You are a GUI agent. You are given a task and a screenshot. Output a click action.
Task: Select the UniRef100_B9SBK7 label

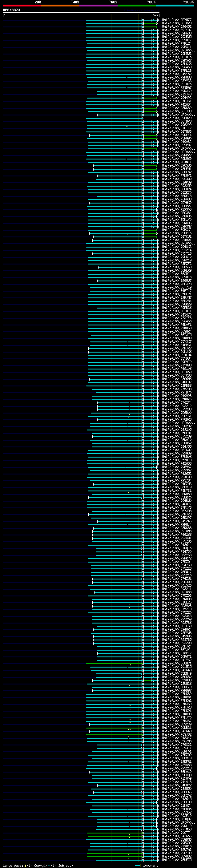tap(177, 40)
